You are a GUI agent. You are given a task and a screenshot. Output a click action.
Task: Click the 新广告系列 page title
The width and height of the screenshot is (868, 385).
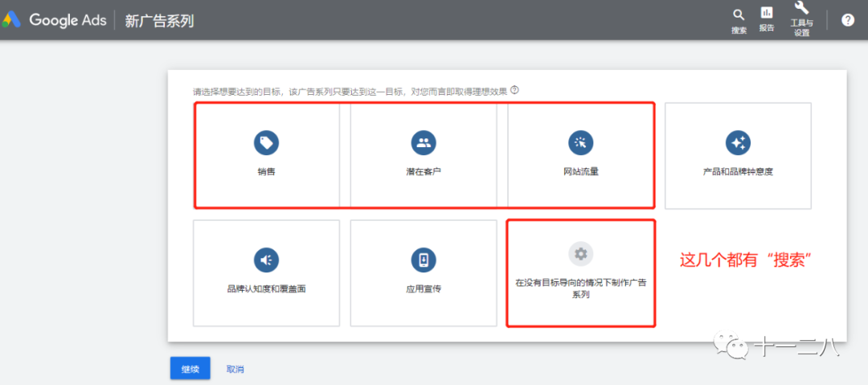(159, 21)
